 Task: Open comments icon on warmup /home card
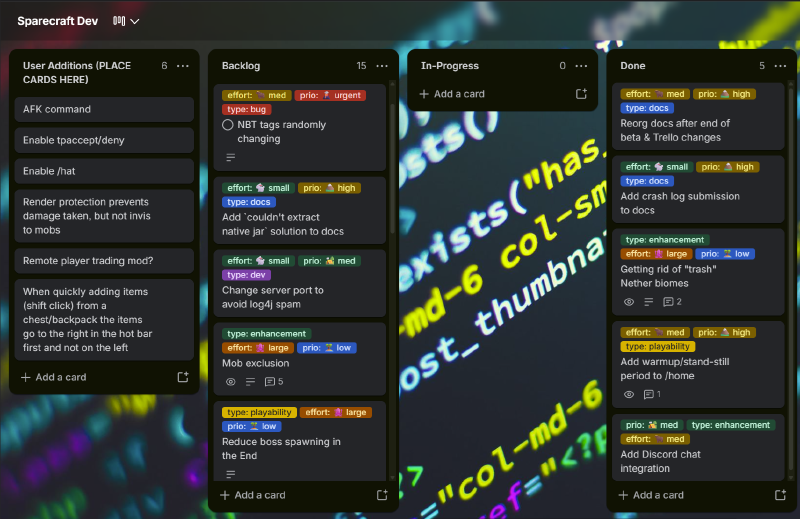(x=652, y=394)
